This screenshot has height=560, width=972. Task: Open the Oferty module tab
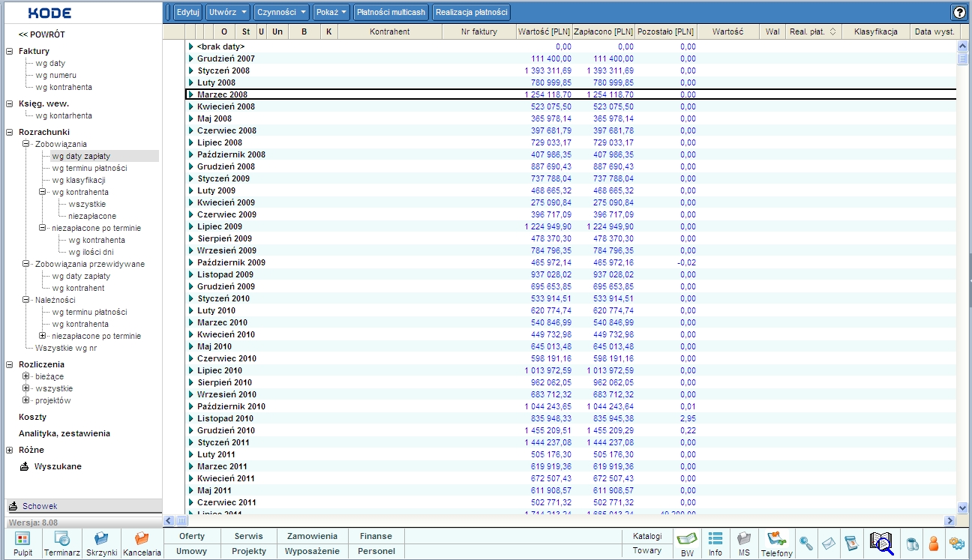point(192,536)
